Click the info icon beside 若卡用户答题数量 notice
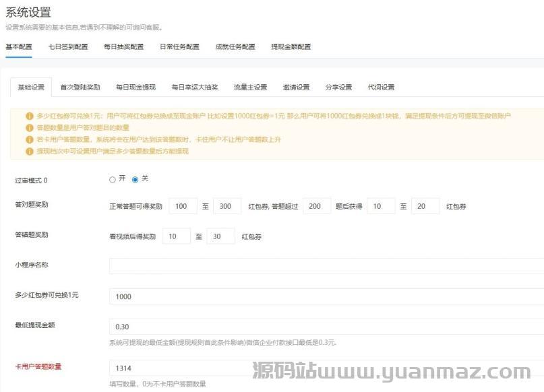The image size is (544, 392). [x=30, y=139]
